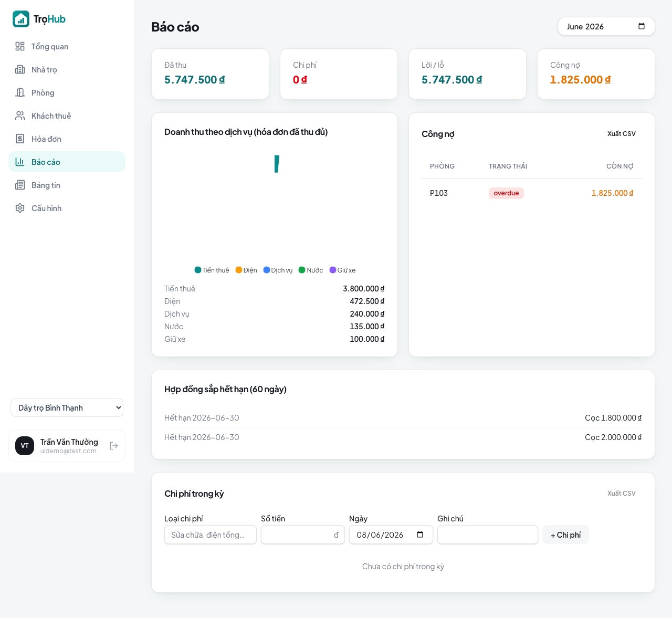Screen dimensions: 672x618
Task: Click the Phòng door icon
Action: [x=20, y=92]
